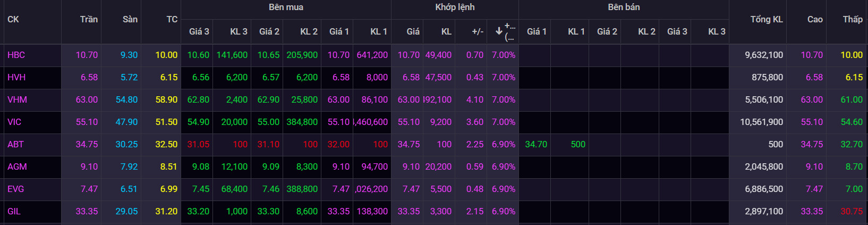Click VHM change value 4.10
Screen dimensions: 868x225
[x=475, y=99]
